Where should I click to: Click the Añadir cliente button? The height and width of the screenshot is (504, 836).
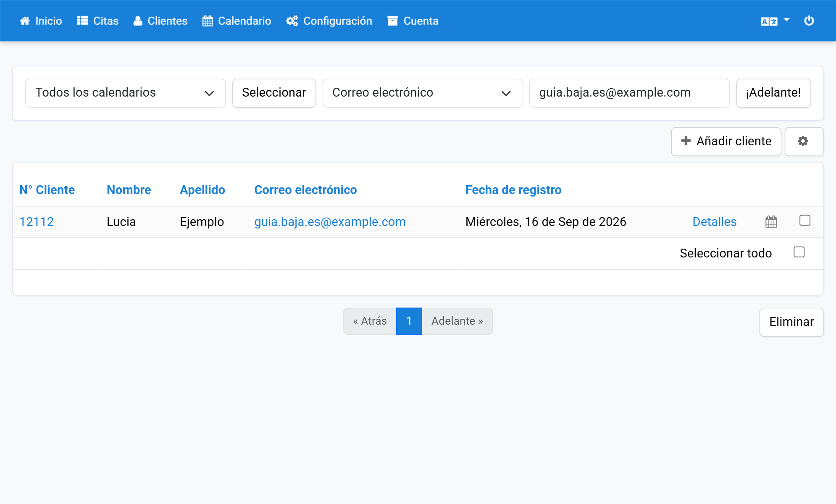[x=726, y=142]
